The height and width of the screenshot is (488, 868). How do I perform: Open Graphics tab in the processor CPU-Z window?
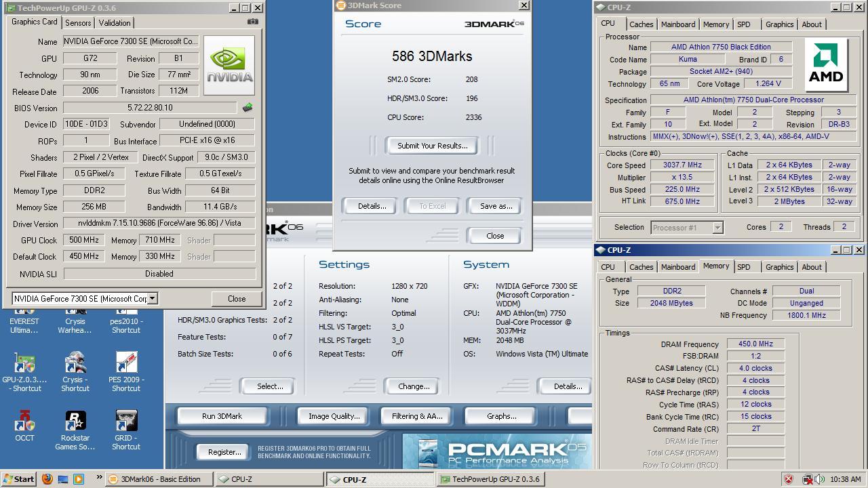pyautogui.click(x=779, y=24)
